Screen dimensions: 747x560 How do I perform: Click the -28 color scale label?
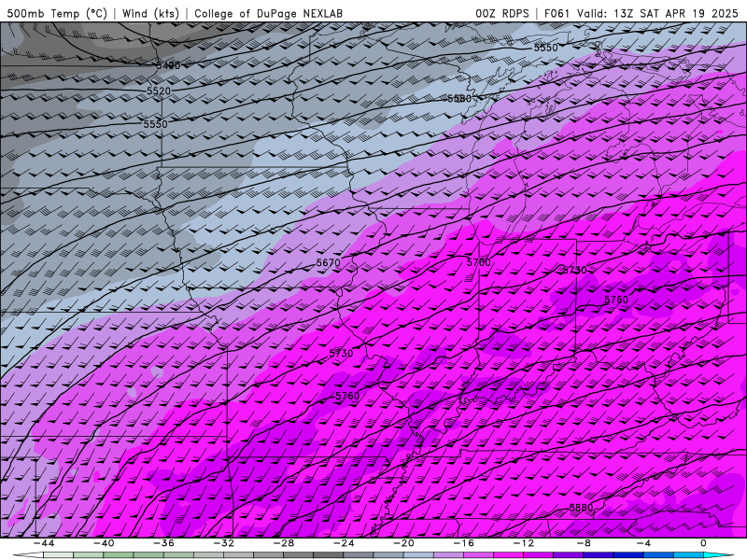coord(284,543)
